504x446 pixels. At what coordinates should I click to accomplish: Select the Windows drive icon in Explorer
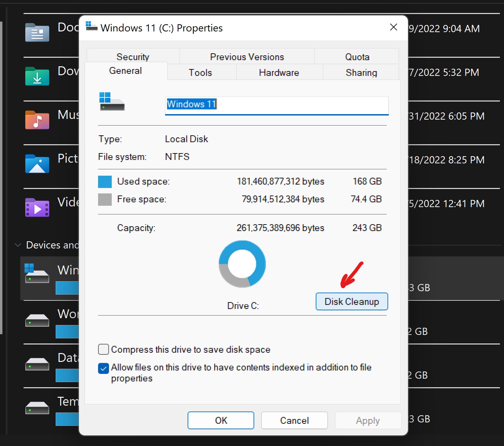pos(37,273)
